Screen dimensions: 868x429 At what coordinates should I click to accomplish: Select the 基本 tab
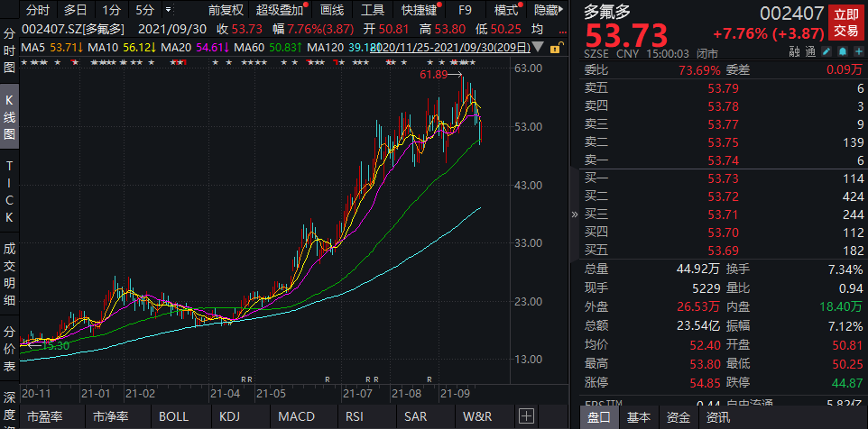639,417
